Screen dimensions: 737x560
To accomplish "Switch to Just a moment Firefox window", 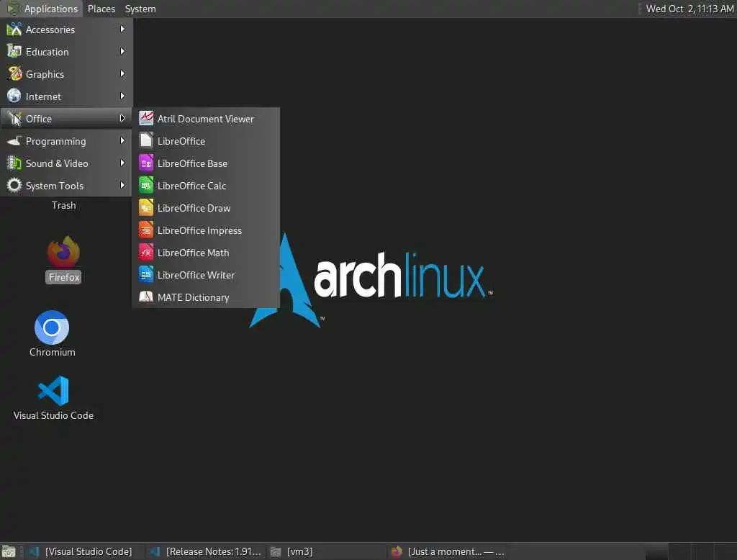I will point(448,551).
